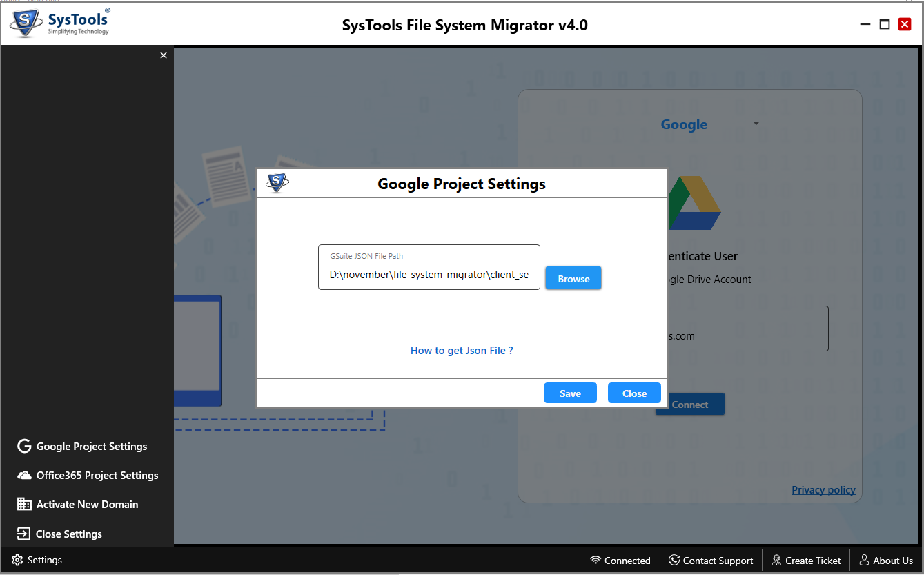
Task: Open Office365 Project Settings
Action: 88,475
